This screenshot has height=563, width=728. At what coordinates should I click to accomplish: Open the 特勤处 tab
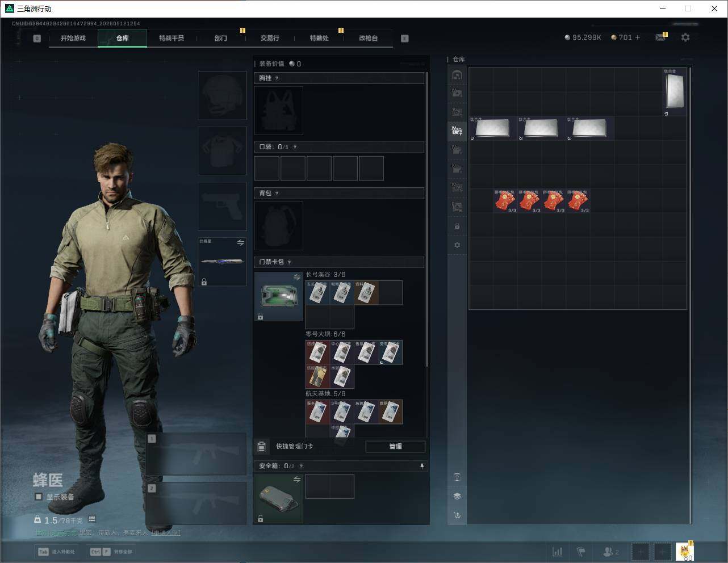[319, 38]
